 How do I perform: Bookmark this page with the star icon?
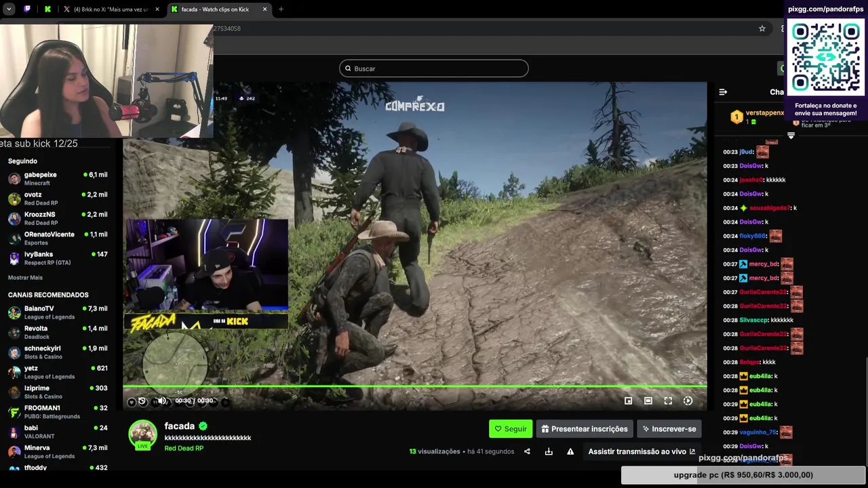pos(762,28)
